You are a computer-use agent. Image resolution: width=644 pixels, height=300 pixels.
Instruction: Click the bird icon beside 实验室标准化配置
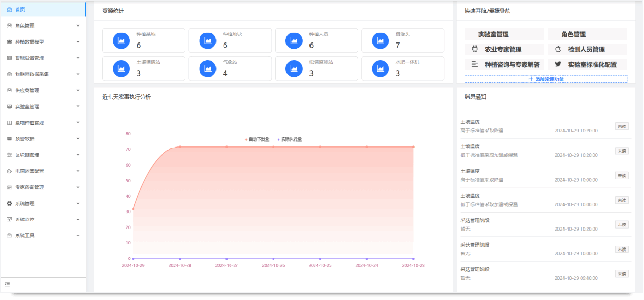[x=558, y=64]
